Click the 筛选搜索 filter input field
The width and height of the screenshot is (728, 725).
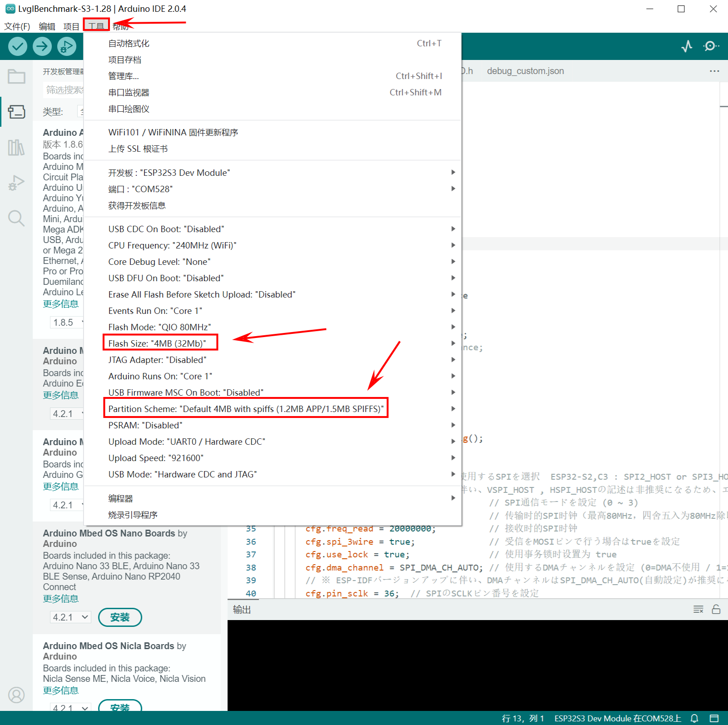point(64,90)
